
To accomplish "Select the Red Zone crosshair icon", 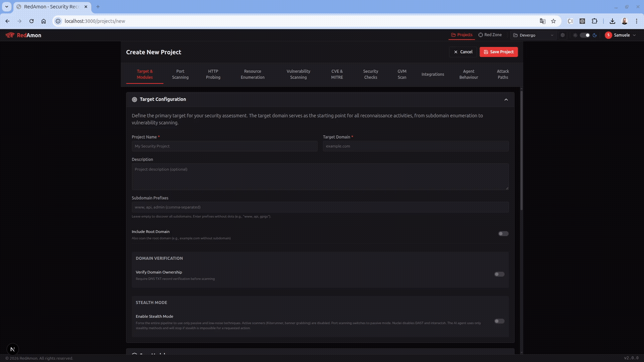I will (x=481, y=35).
